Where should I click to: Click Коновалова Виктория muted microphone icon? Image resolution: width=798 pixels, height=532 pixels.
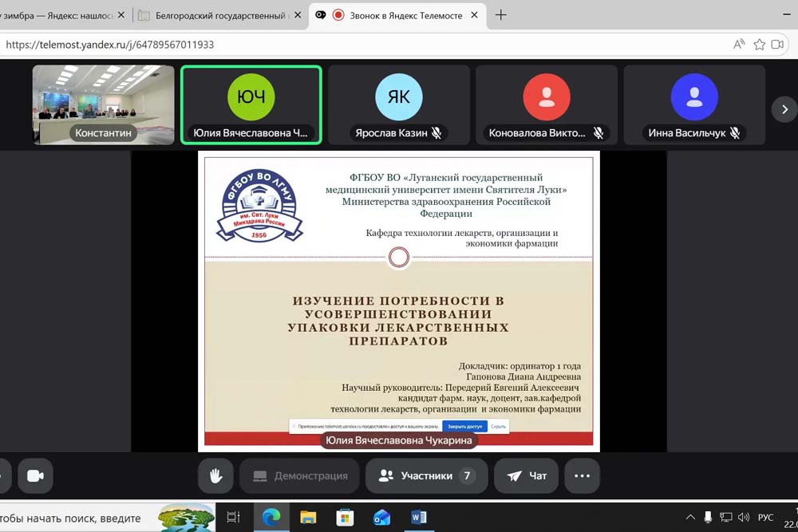(x=598, y=132)
